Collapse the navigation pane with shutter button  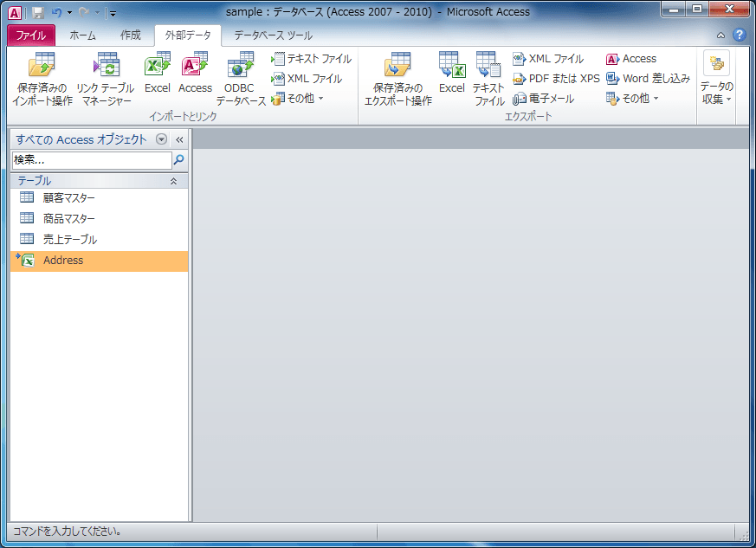(x=179, y=139)
